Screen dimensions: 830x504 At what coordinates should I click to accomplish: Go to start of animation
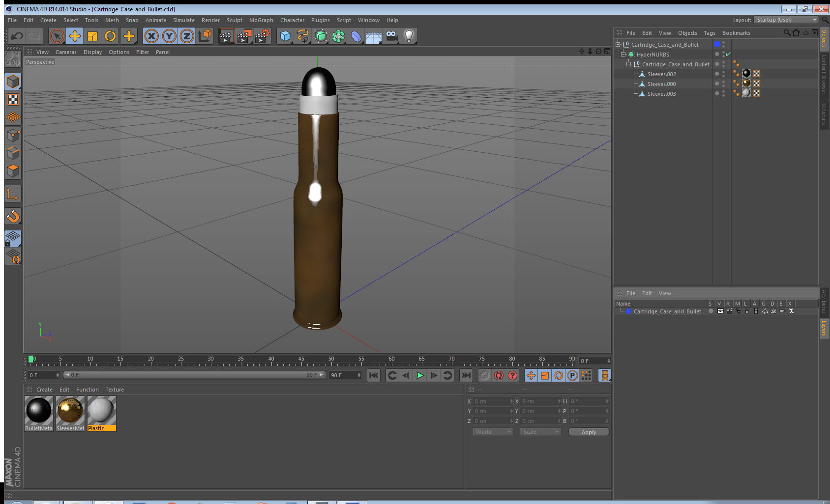coord(374,375)
